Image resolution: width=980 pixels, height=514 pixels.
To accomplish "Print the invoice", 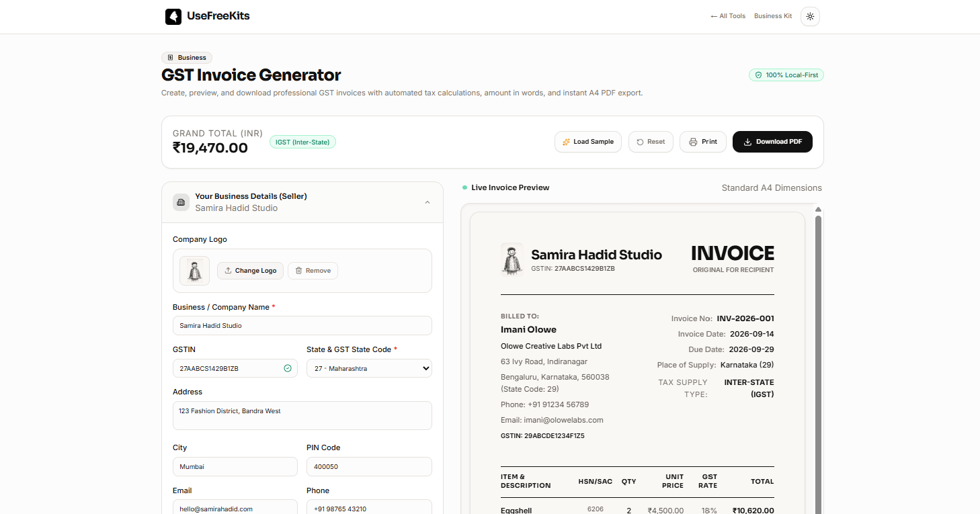I will coord(703,142).
